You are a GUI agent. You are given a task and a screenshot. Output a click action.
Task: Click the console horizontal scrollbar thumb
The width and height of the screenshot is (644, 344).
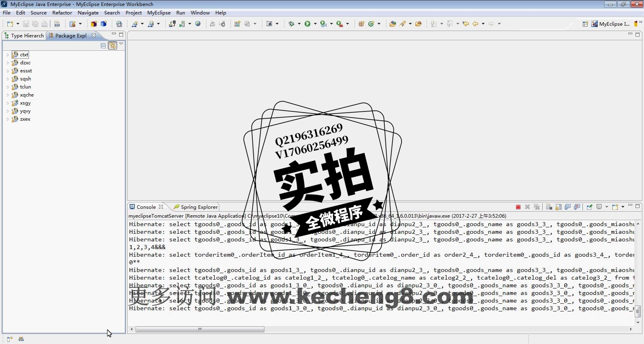(200, 329)
